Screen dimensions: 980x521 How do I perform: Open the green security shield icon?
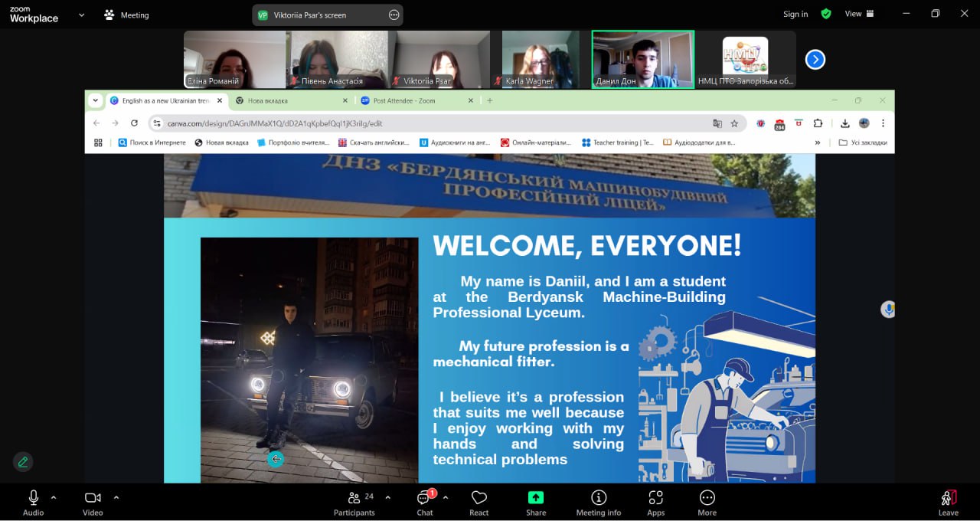[x=826, y=14]
